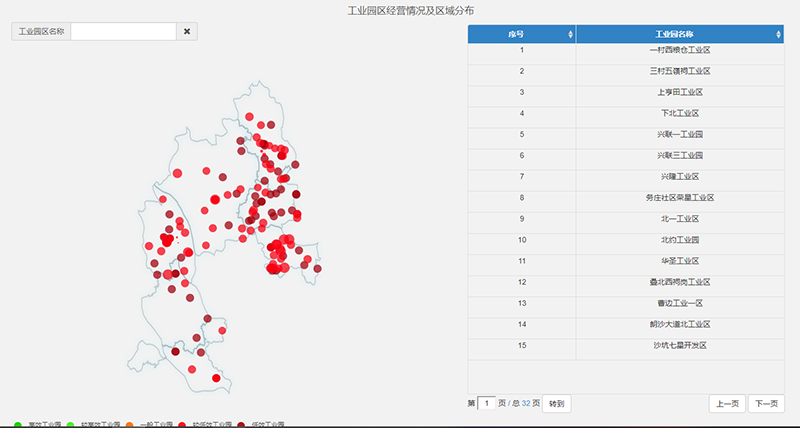Toggle the light green 较高效工业园 legend dot
The height and width of the screenshot is (428, 800).
70,425
